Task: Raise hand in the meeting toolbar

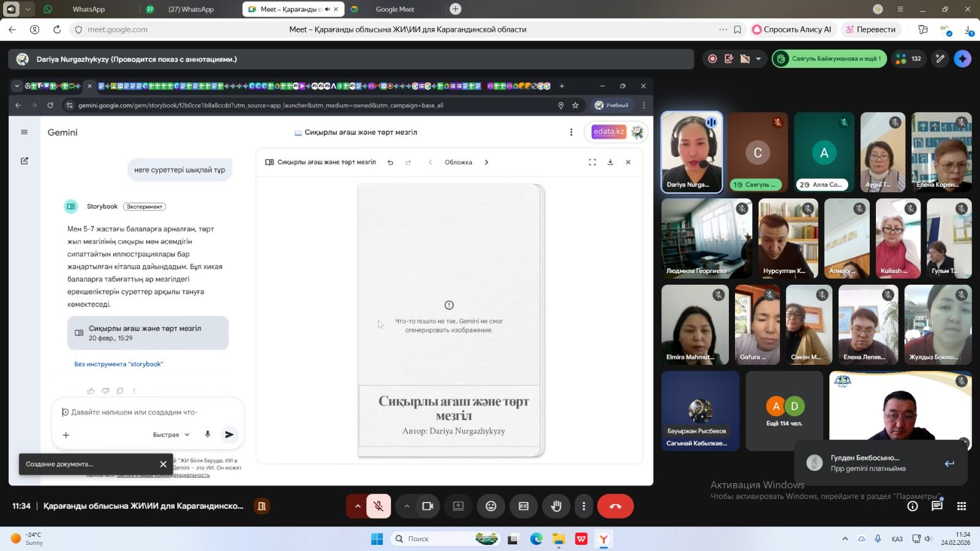Action: pos(556,506)
